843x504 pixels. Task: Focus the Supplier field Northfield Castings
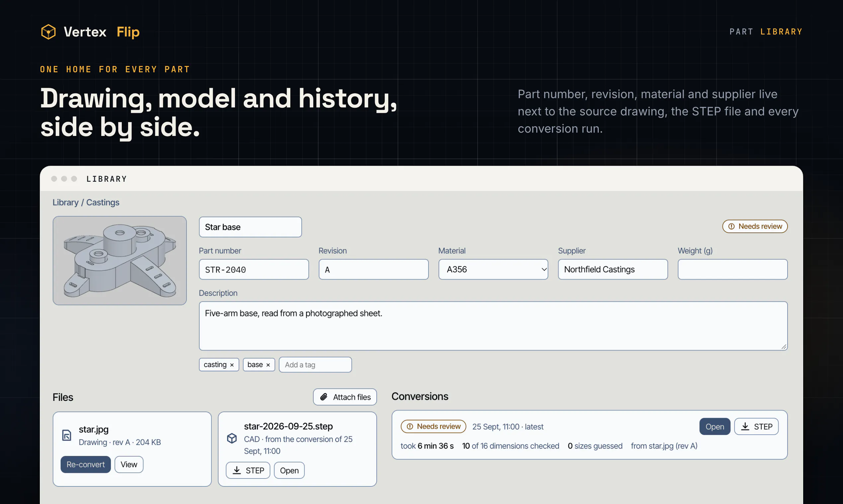[x=613, y=269]
